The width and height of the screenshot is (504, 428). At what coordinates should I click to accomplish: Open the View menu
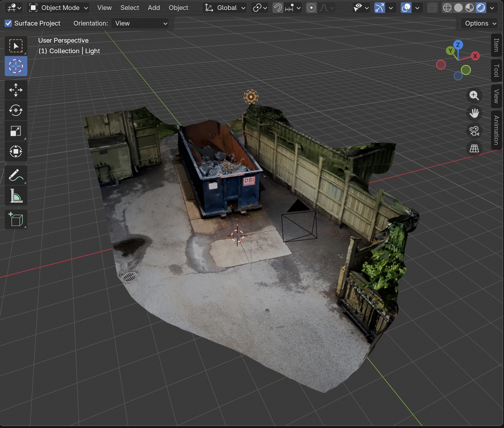click(x=104, y=8)
